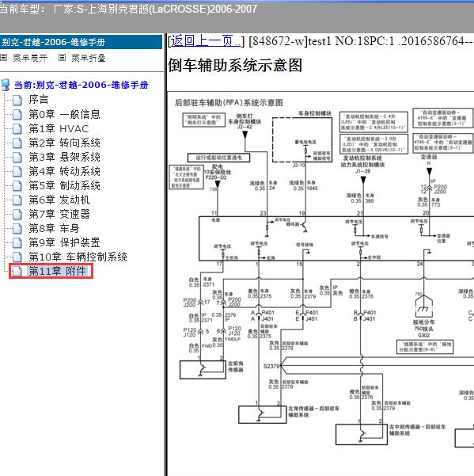Open 第5章 制动系统

click(64, 185)
